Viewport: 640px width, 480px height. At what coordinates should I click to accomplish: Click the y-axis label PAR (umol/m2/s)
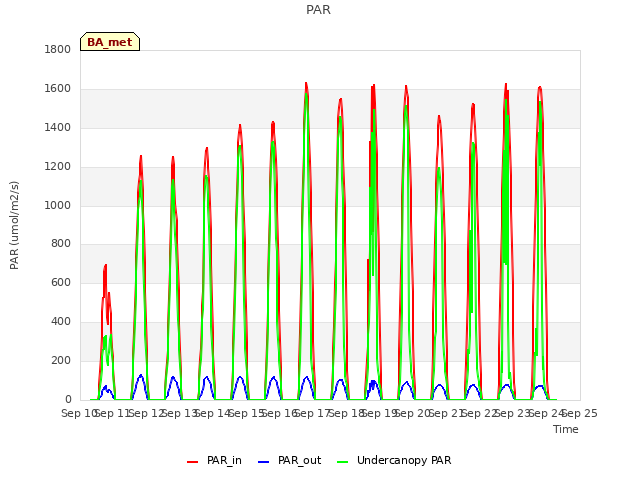pyautogui.click(x=14, y=225)
